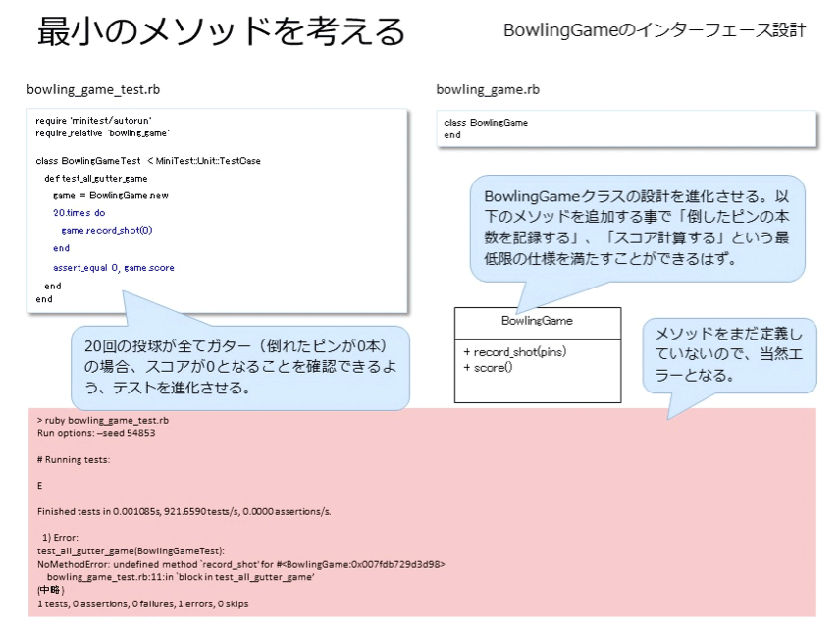Select the NoMethodError line in the terminal output
The width and height of the screenshot is (840, 628).
tap(241, 564)
